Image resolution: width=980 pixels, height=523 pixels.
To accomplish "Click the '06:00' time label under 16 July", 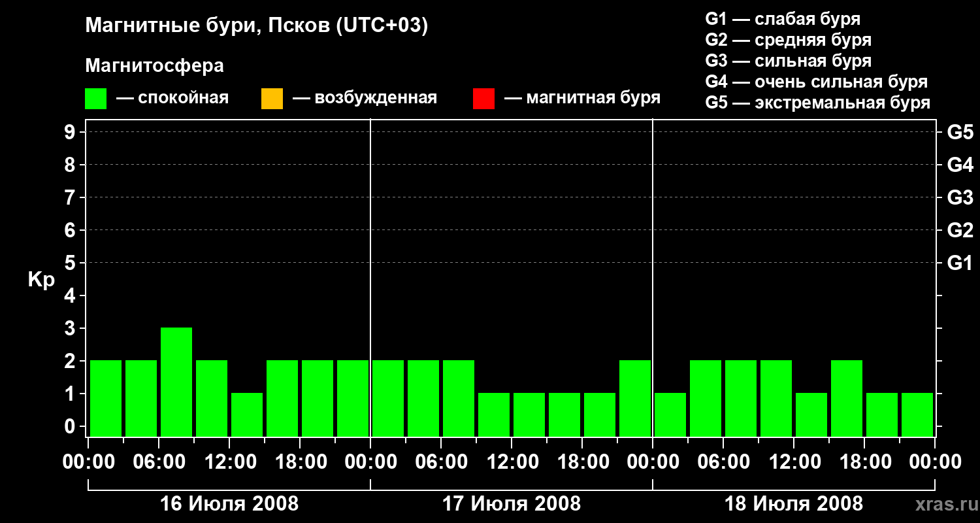I will tap(159, 462).
